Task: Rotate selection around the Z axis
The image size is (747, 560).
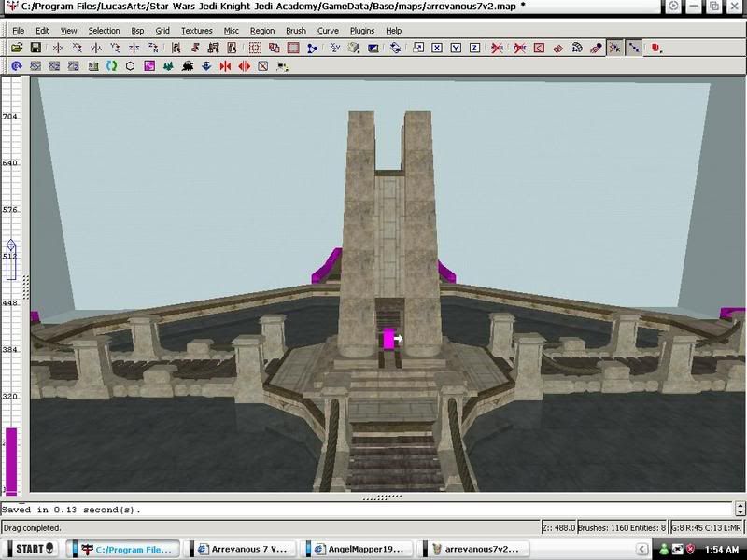Action: point(153,48)
